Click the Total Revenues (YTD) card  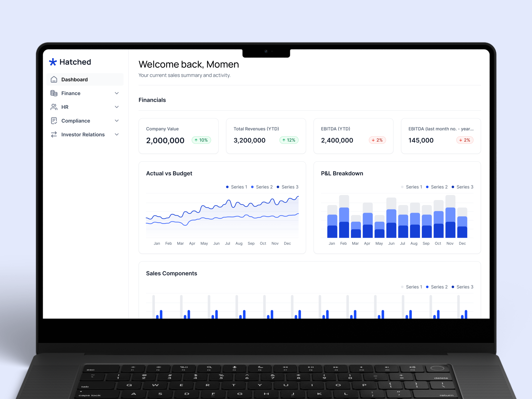tap(266, 136)
